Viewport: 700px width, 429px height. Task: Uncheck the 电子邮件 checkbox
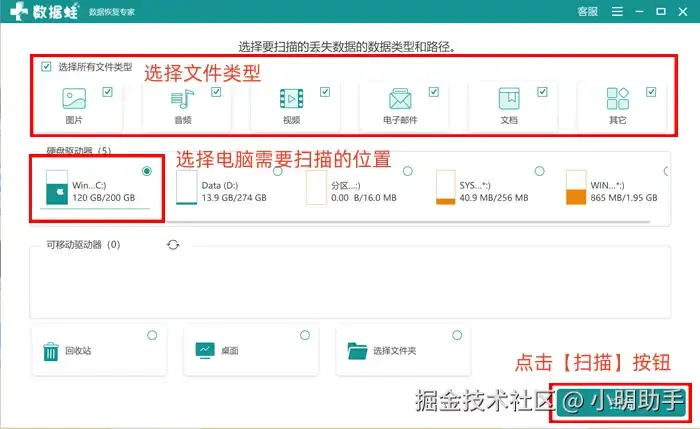[x=434, y=92]
